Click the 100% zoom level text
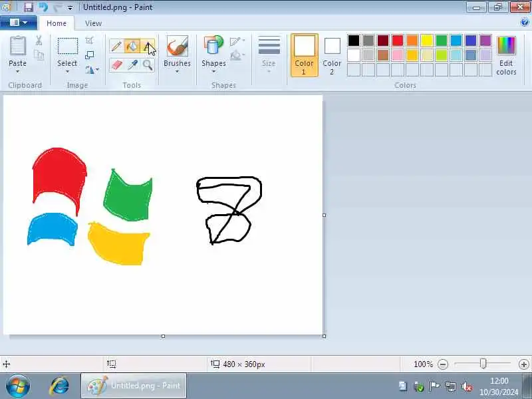Viewport: 532px width, 399px height. 423,364
